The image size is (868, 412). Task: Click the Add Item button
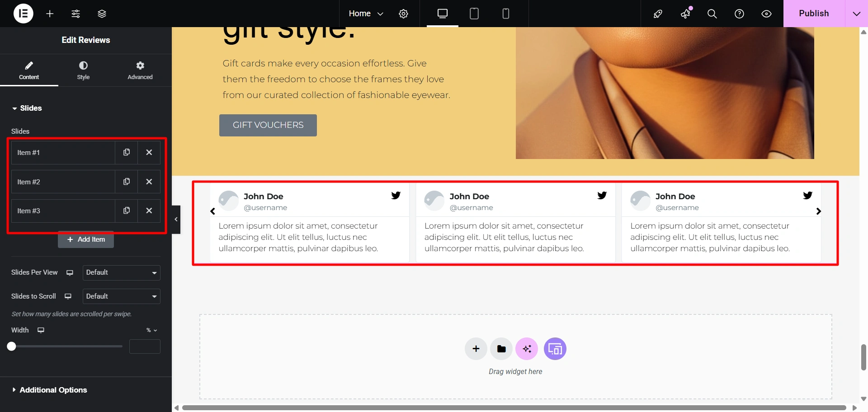[x=86, y=239]
